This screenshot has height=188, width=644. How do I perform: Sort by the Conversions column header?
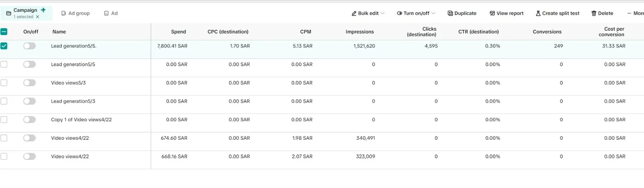click(x=547, y=32)
